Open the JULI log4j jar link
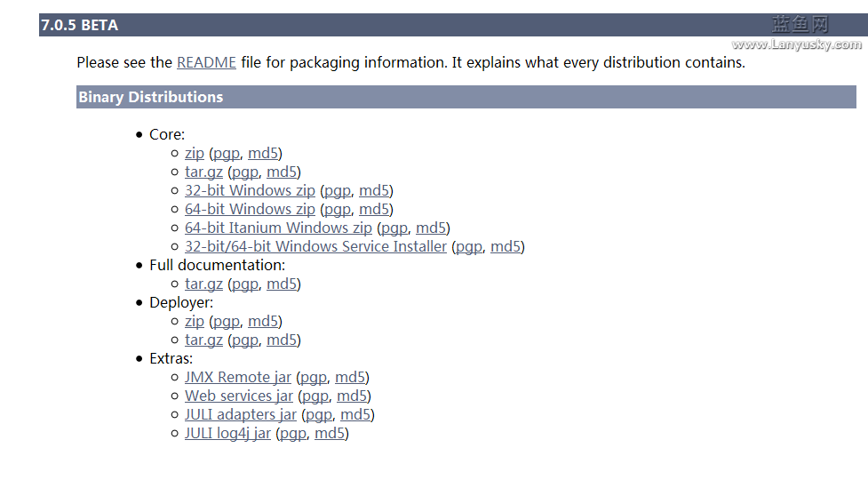 (227, 434)
